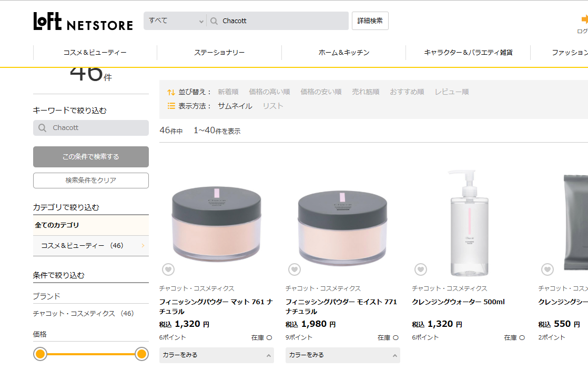Click the orange login arrow icon
Image resolution: width=588 pixels, height=370 pixels.
coord(584,19)
